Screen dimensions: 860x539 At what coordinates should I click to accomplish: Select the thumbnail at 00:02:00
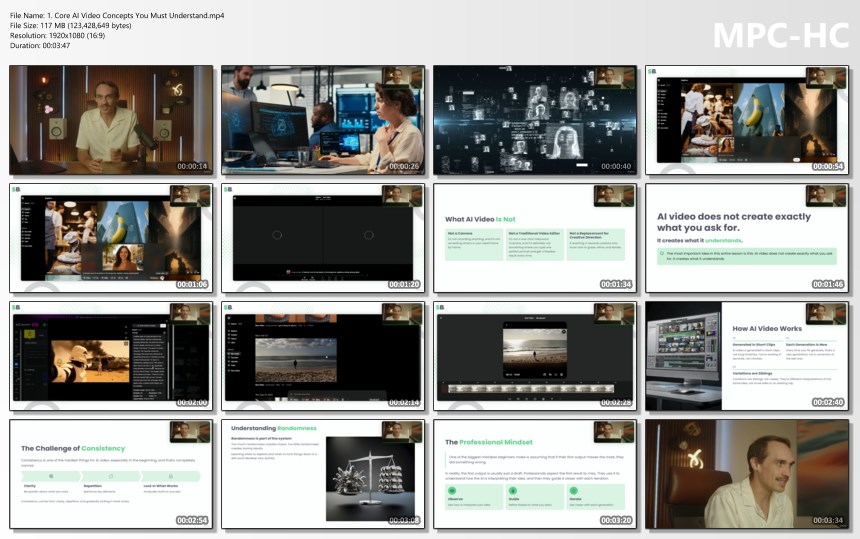pos(111,356)
